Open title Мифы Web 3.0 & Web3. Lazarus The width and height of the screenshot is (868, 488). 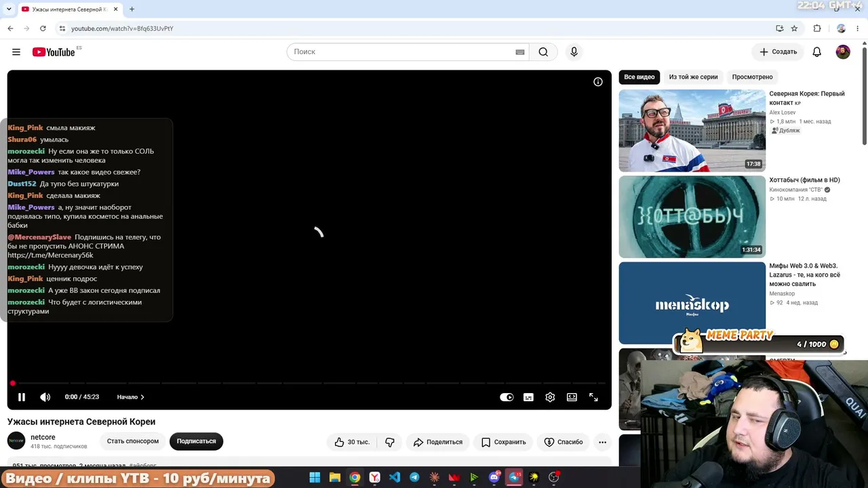coord(805,275)
